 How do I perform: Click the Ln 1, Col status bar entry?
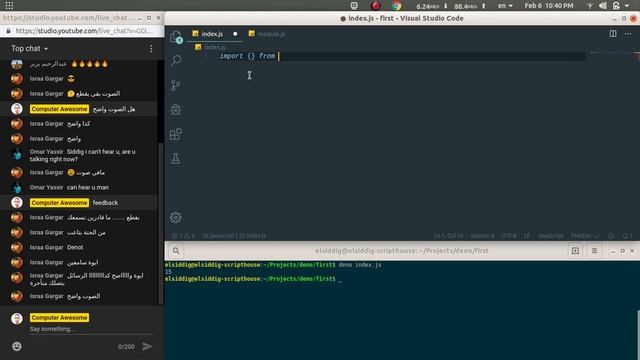(449, 236)
